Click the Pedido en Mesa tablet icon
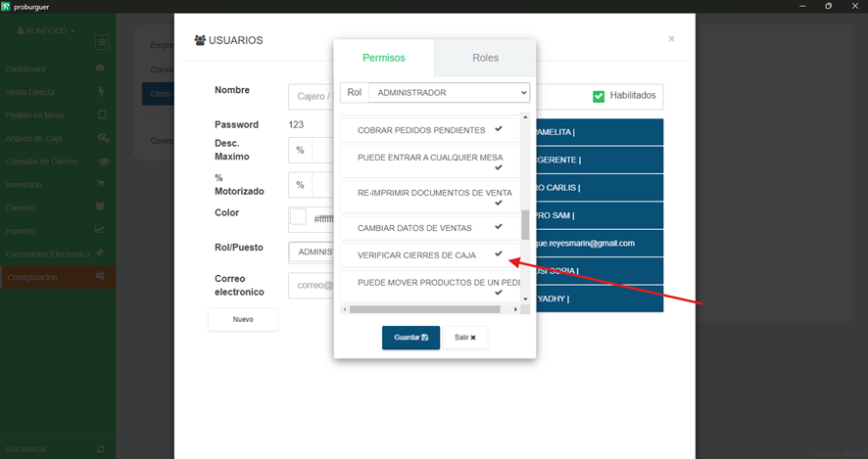The width and height of the screenshot is (868, 459). [102, 115]
